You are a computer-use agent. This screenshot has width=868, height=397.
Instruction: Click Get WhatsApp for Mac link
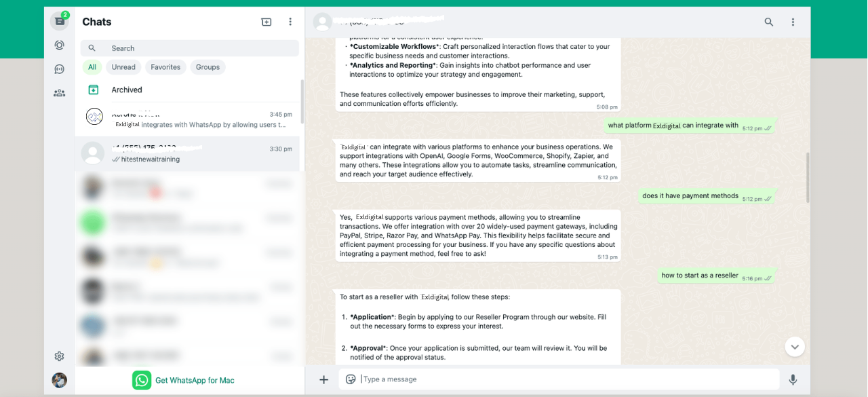pos(195,380)
